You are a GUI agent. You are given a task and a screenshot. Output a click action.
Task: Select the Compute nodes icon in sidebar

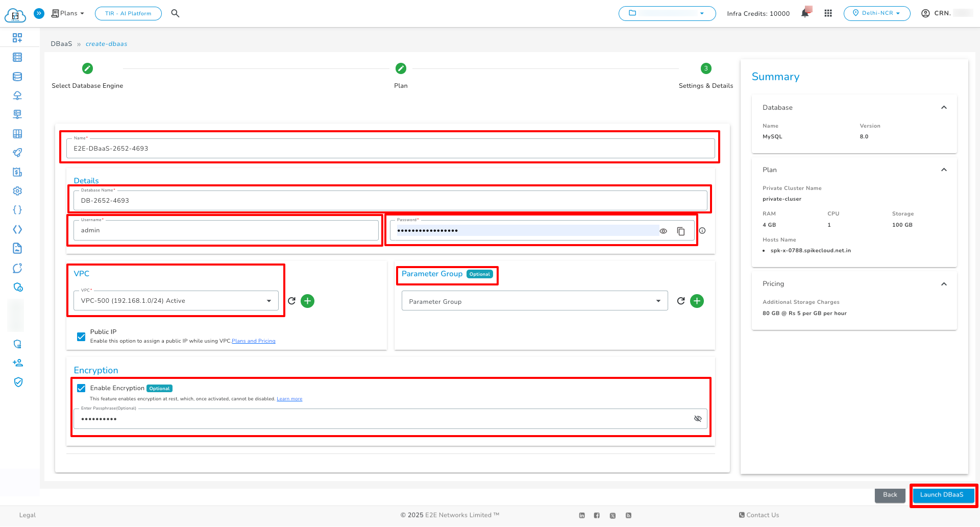pos(17,57)
